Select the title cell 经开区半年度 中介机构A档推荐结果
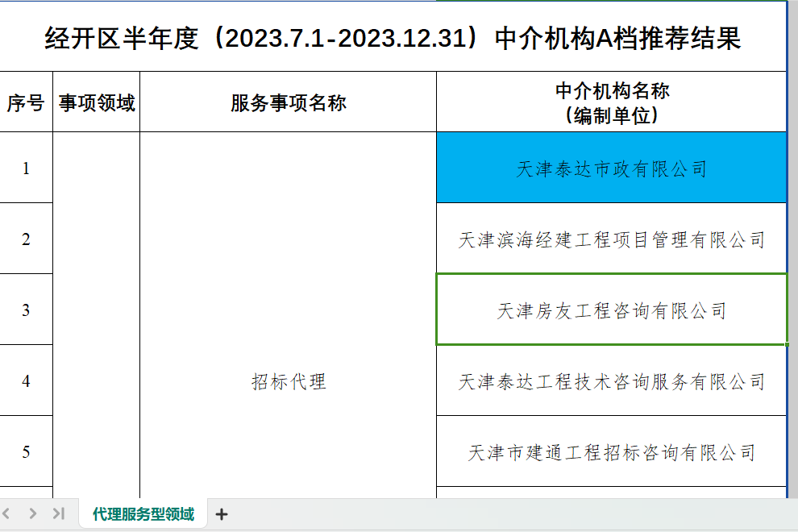 393,38
